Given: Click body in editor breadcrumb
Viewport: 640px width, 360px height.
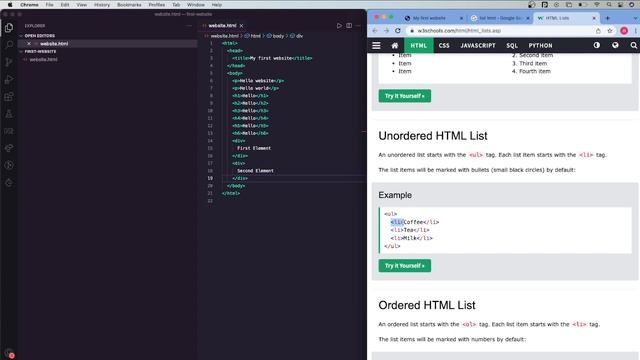Looking at the screenshot, I should pyautogui.click(x=278, y=36).
